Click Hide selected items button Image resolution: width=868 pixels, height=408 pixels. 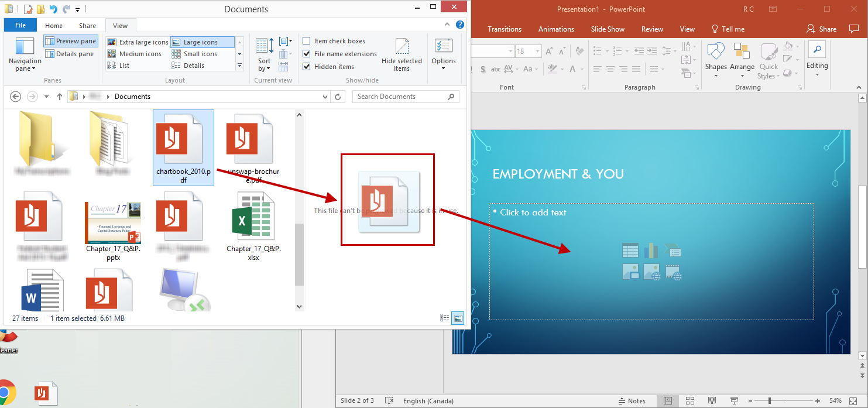point(402,54)
